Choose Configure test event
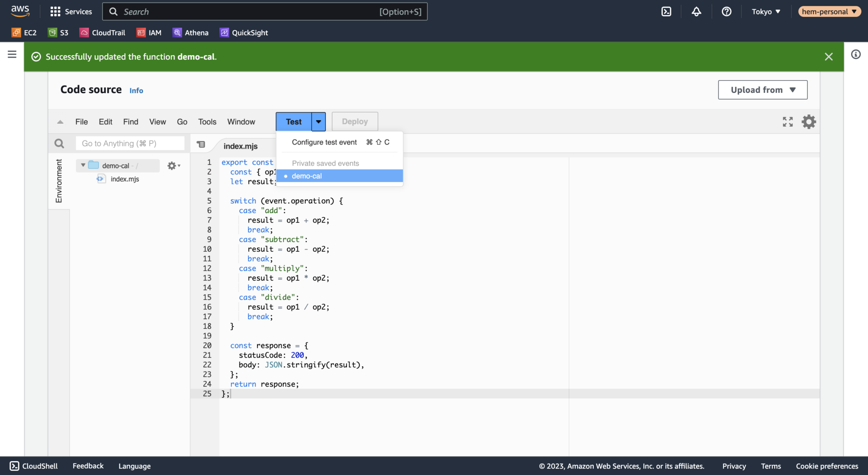The height and width of the screenshot is (475, 868). 339,142
